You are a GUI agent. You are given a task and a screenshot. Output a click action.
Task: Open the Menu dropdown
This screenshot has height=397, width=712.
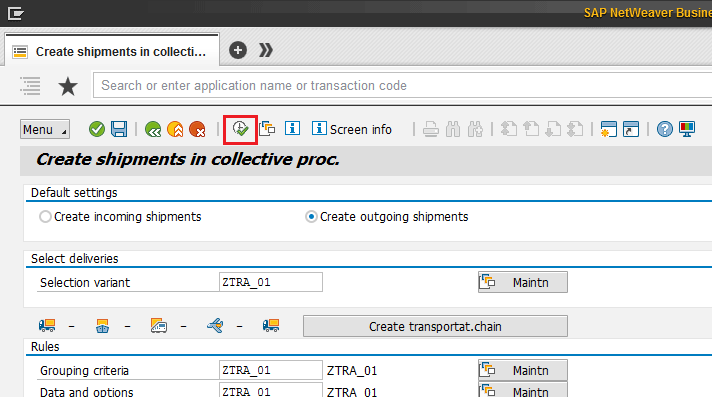coord(44,129)
